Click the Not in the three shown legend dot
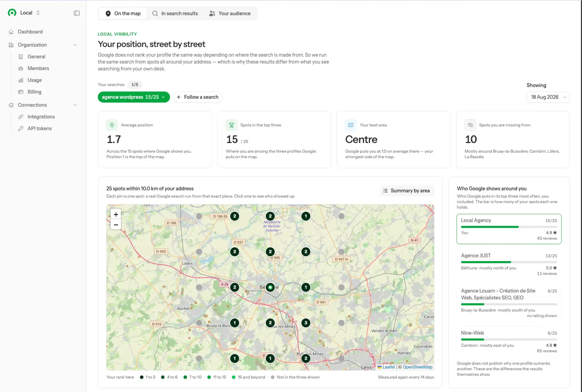 (273, 377)
